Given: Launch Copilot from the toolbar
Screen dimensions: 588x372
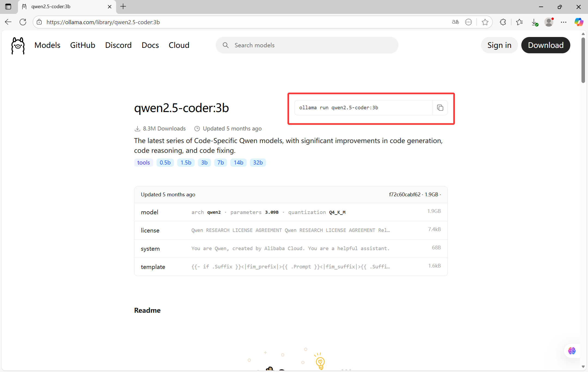Looking at the screenshot, I should coord(579,22).
